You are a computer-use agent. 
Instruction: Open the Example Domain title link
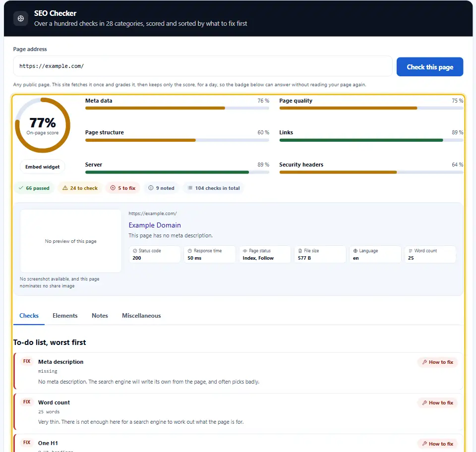point(155,225)
